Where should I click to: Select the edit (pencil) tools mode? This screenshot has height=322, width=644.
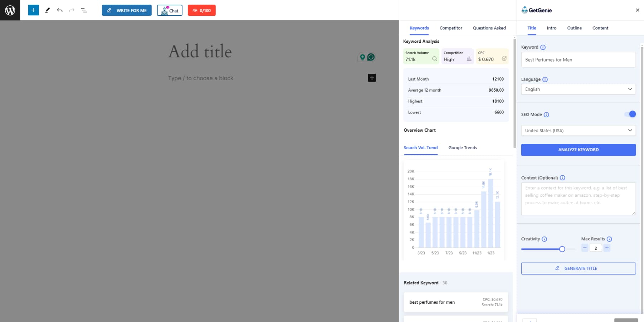click(x=48, y=10)
